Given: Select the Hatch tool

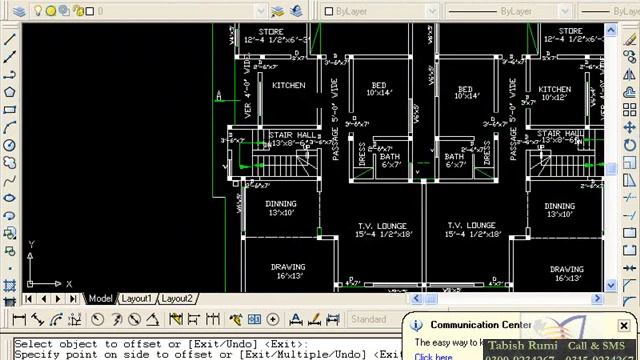Looking at the screenshot, I should 9,285.
